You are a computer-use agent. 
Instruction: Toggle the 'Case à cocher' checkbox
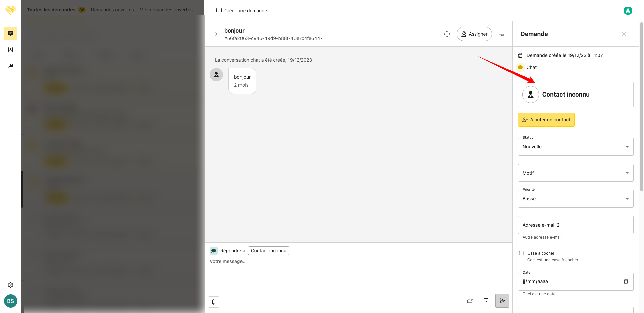[521, 253]
